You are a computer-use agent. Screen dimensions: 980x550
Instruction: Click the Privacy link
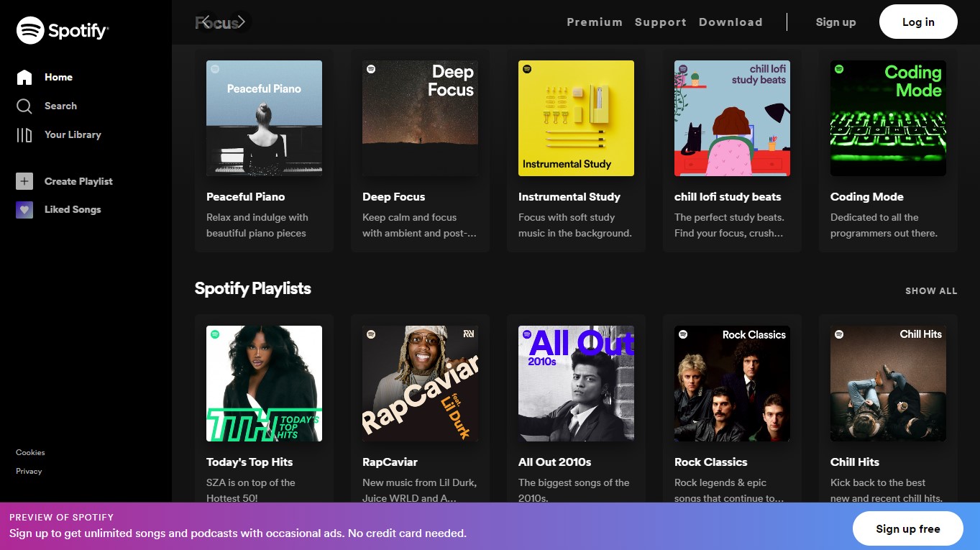[x=29, y=471]
